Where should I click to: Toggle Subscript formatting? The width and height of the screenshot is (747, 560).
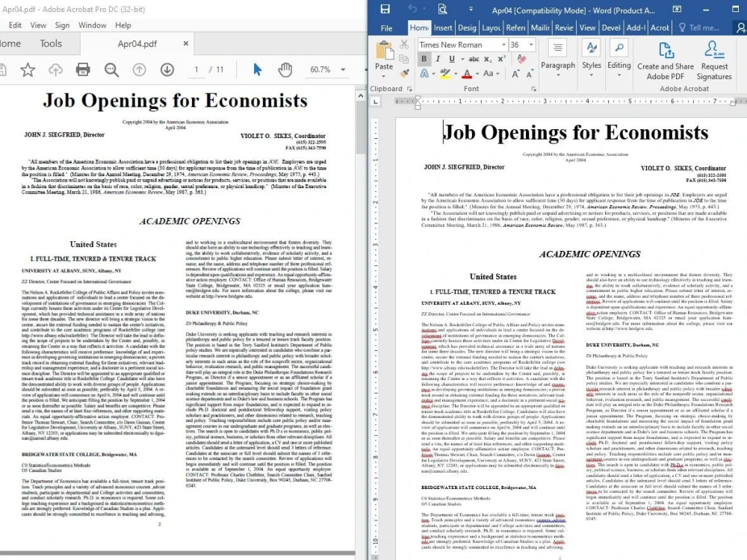click(x=488, y=59)
